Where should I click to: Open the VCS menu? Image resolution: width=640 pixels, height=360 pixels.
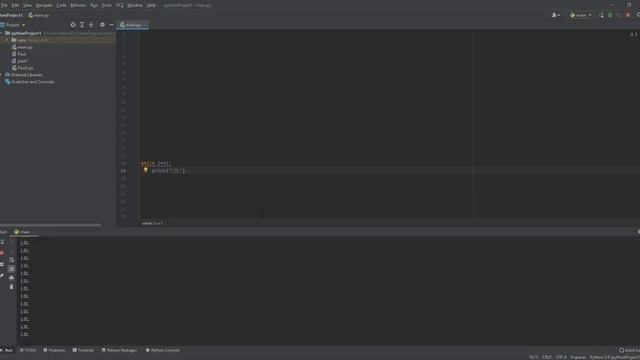click(120, 5)
